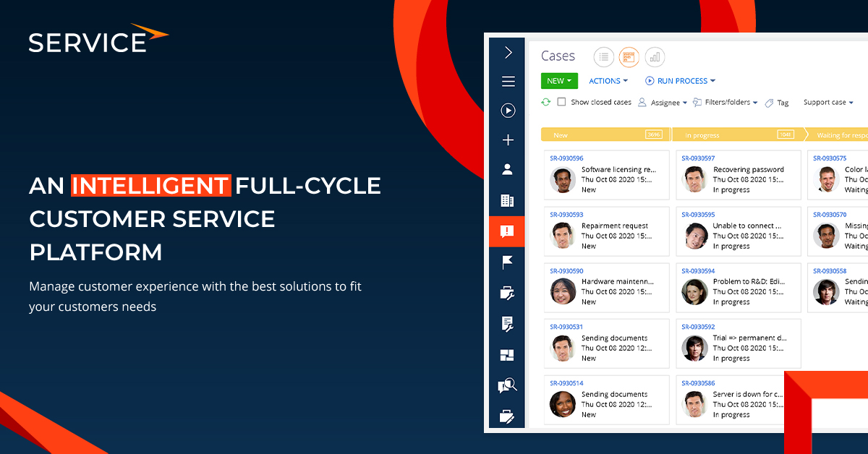Click the Tag icon in the toolbar
The width and height of the screenshot is (868, 454).
(x=776, y=102)
